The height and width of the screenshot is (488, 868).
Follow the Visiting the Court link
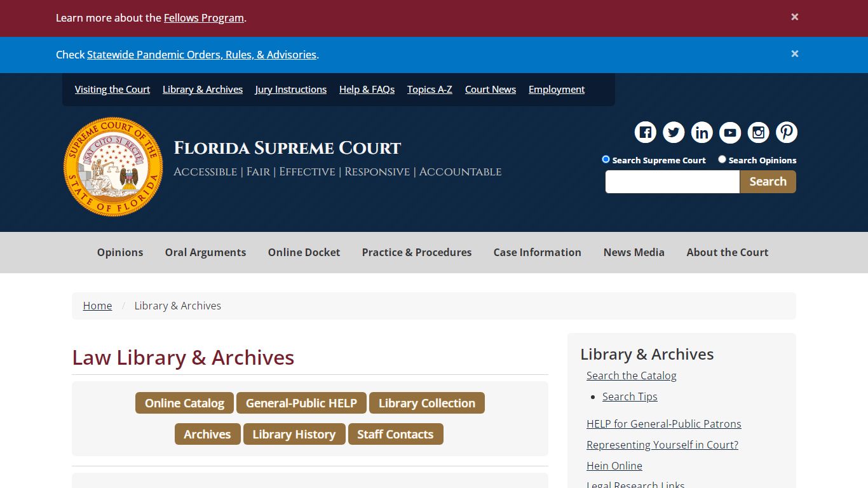pos(112,90)
